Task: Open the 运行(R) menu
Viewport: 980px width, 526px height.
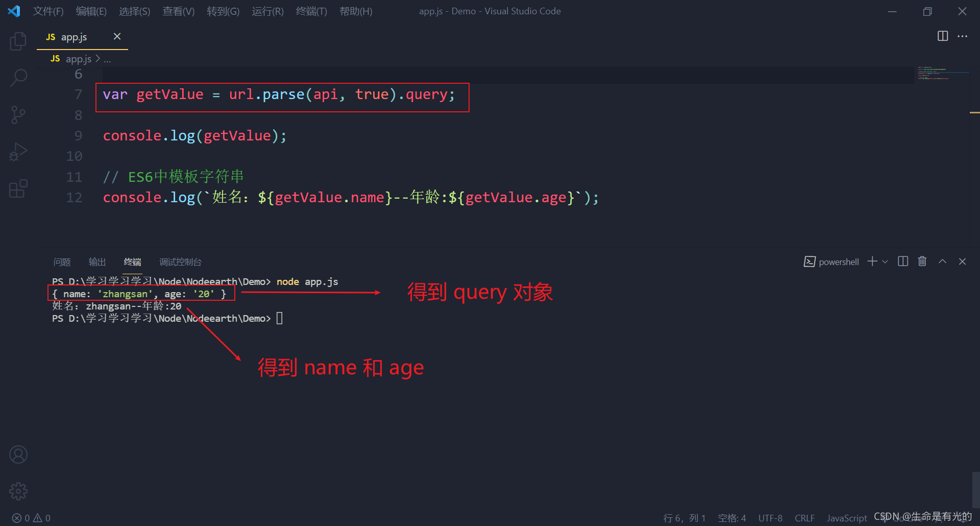Action: 267,11
